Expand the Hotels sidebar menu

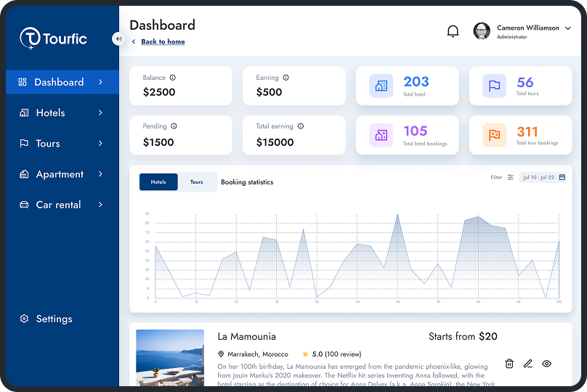tap(61, 113)
